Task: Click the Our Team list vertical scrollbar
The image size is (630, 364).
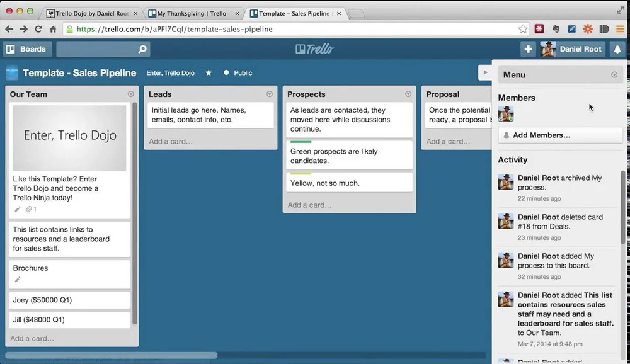Action: coord(135,213)
